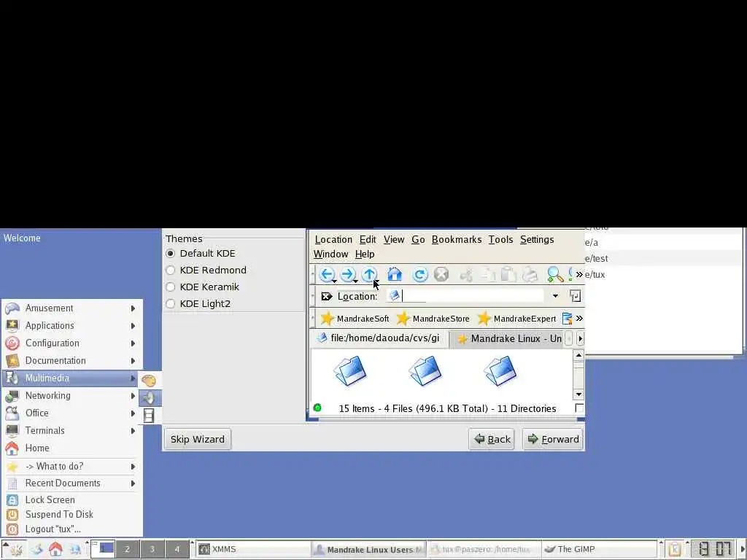Viewport: 747px width, 560px height.
Task: Open the bookmark folder icon after MandrakeExpert
Action: 567,319
